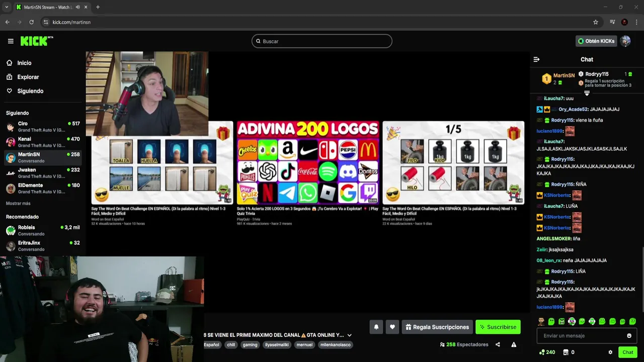This screenshot has height=362, width=644.
Task: Select MartinSN channel in followed list
Action: (43, 157)
